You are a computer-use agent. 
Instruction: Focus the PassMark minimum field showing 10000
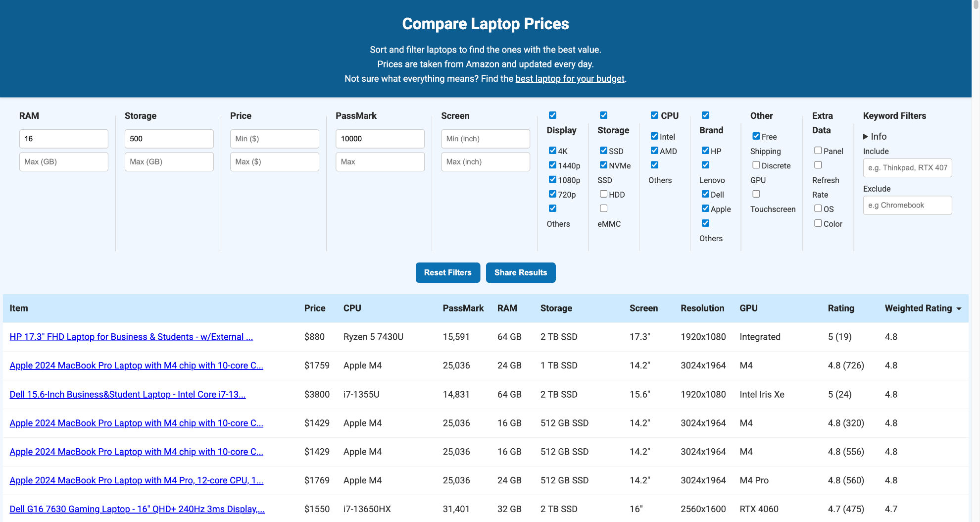pos(380,139)
